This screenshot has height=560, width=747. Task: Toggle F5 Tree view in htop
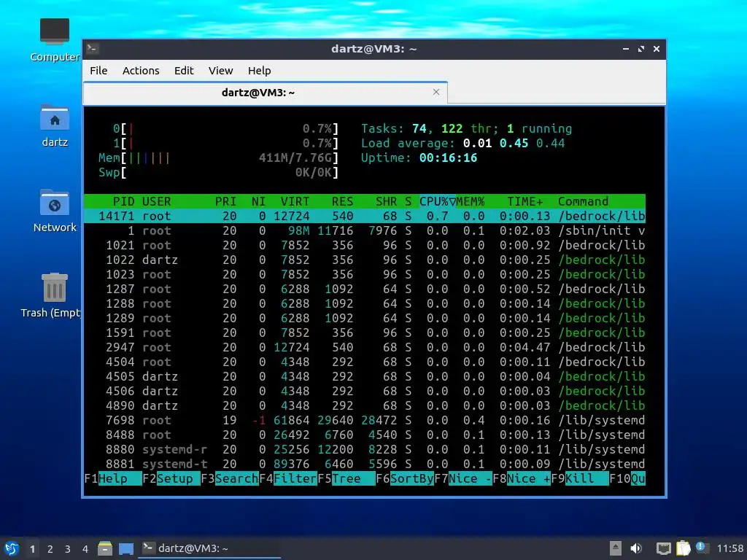click(346, 478)
